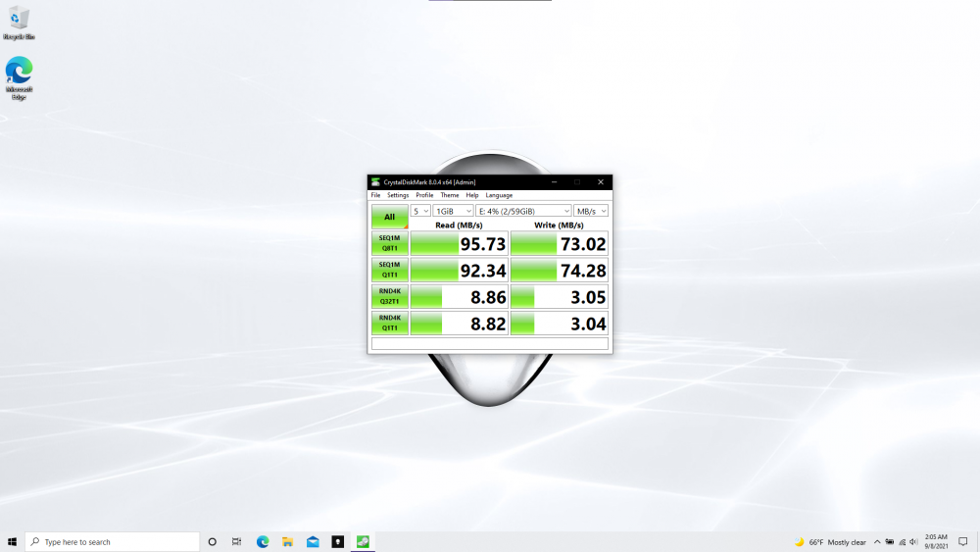This screenshot has height=552, width=980.
Task: Run all benchmarks with the All button
Action: pos(389,217)
